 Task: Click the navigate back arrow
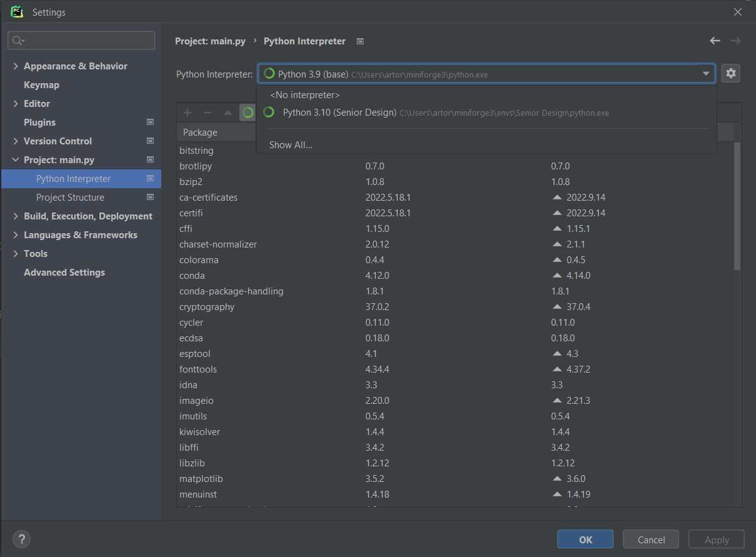point(715,41)
